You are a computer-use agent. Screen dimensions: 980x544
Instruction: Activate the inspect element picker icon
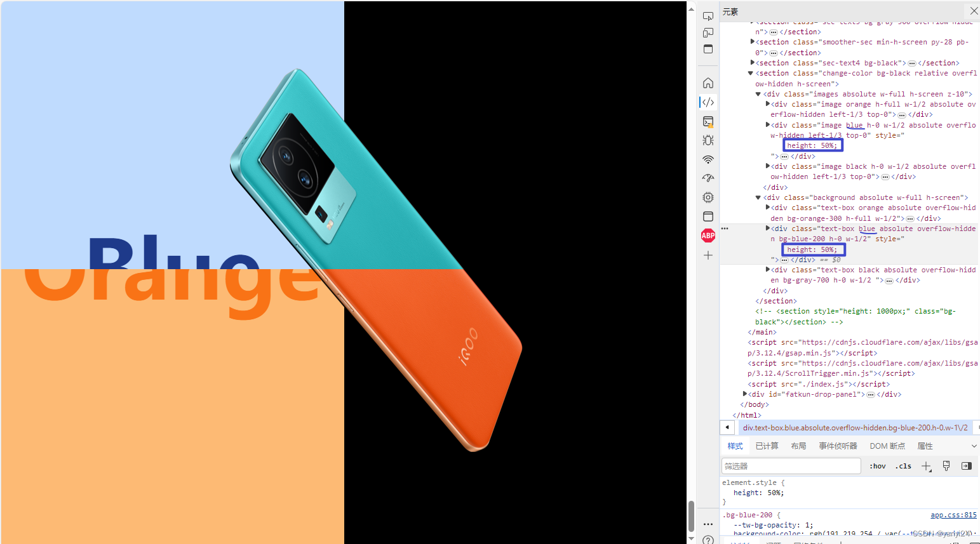708,17
